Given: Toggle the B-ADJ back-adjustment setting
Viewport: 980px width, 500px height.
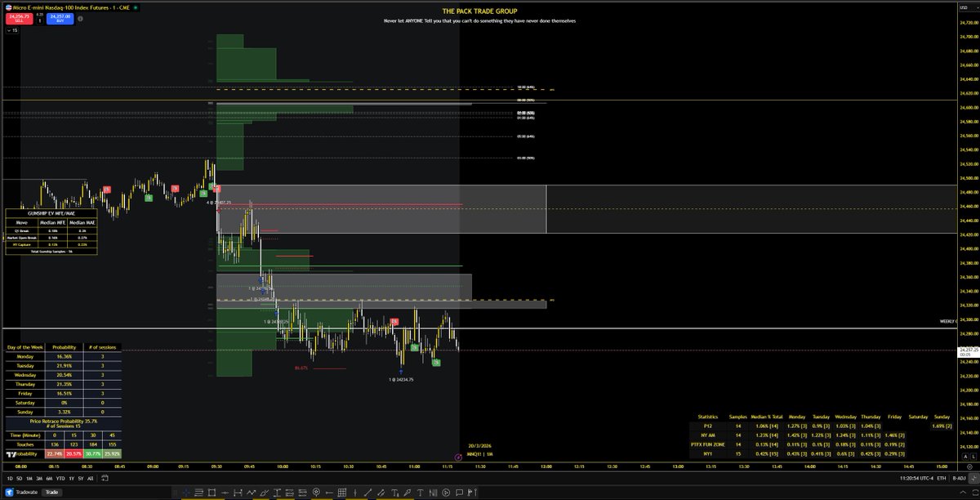Looking at the screenshot, I should tap(959, 479).
